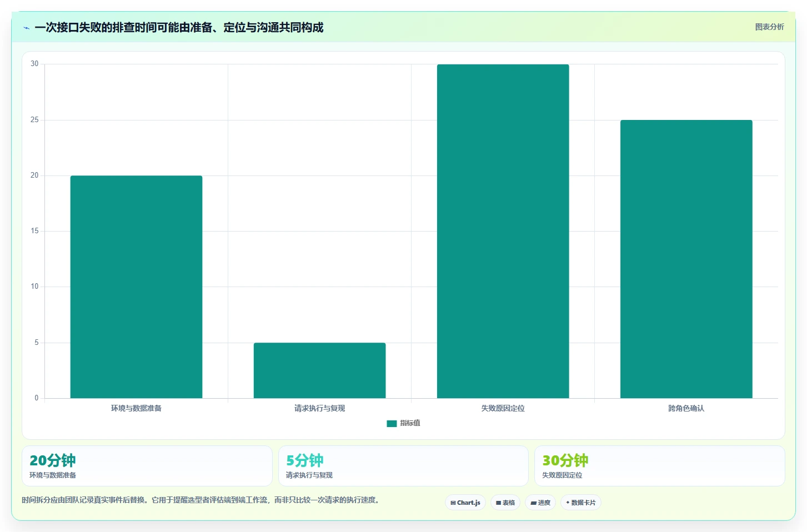This screenshot has width=807, height=532.
Task: Click the 跨角色确认 bar in the chart
Action: click(686, 259)
